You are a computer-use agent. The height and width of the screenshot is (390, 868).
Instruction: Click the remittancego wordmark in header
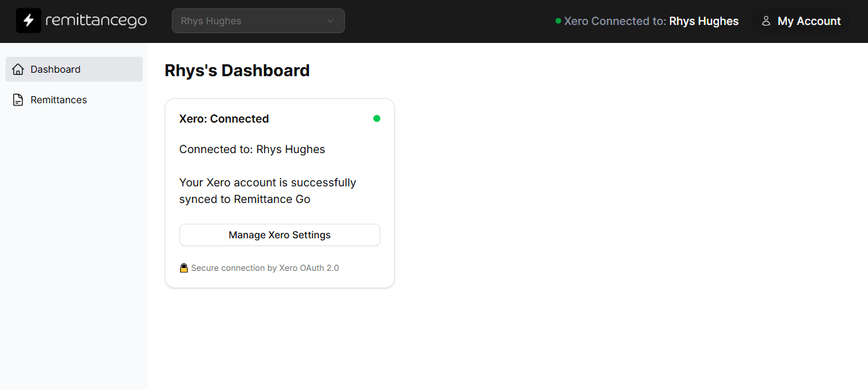pyautogui.click(x=96, y=21)
